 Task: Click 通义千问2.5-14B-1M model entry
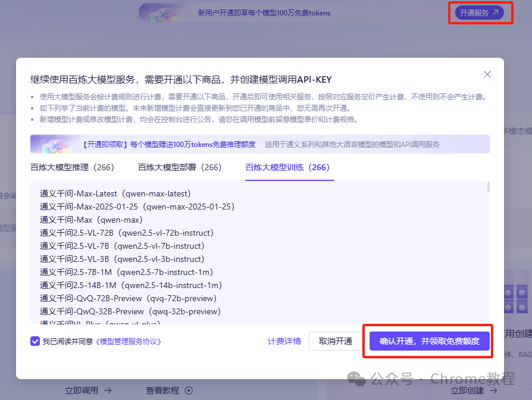click(131, 285)
